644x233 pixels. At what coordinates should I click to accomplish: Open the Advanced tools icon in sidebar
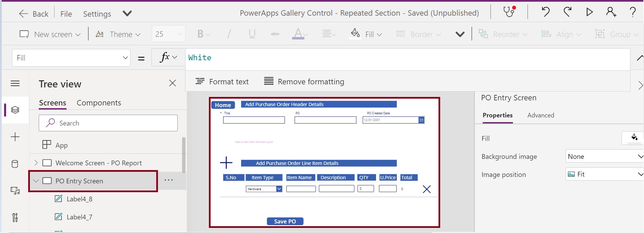click(x=15, y=217)
